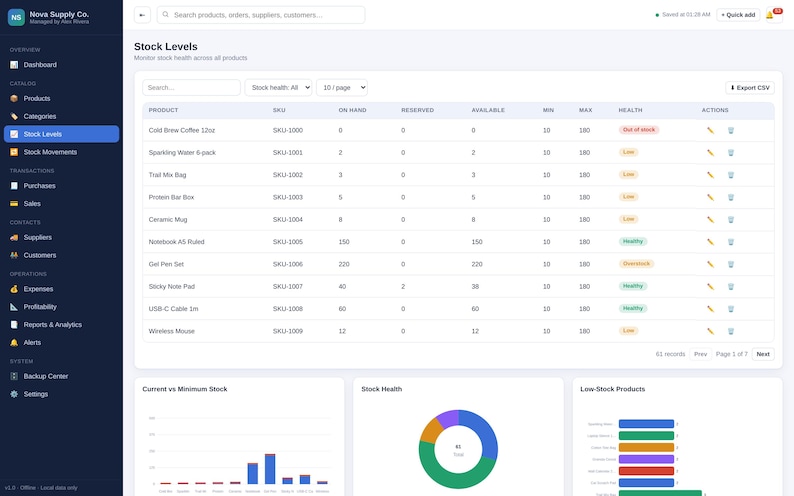Click the Gel Pen bar in stock chart

tap(270, 469)
